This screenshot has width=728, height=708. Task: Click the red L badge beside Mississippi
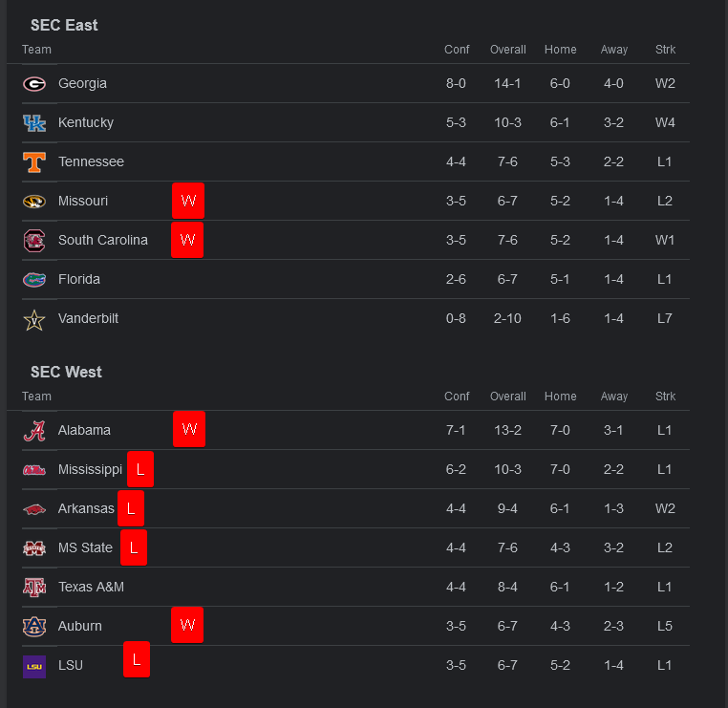(x=139, y=469)
